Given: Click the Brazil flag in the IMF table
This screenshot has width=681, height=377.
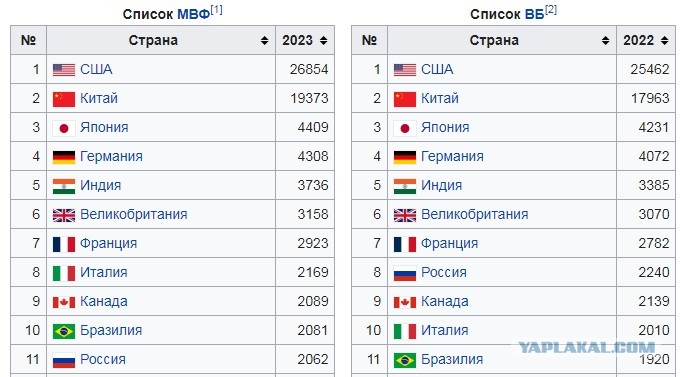Looking at the screenshot, I should [64, 331].
